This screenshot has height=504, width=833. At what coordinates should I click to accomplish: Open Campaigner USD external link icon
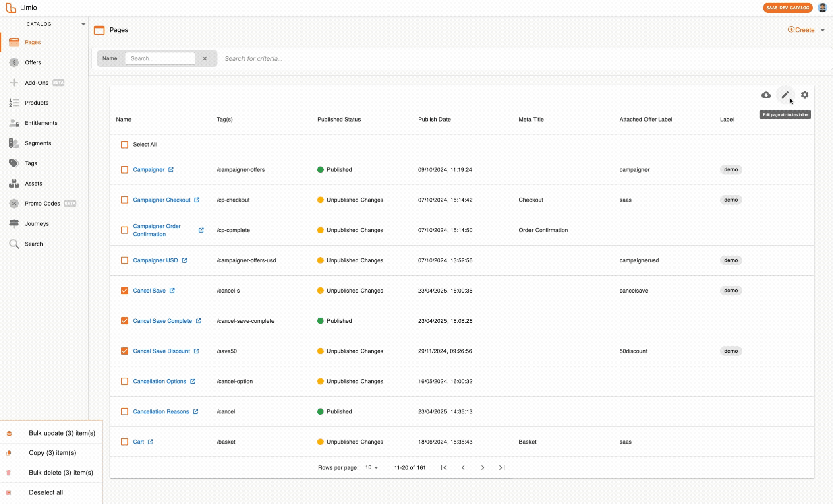click(x=184, y=260)
